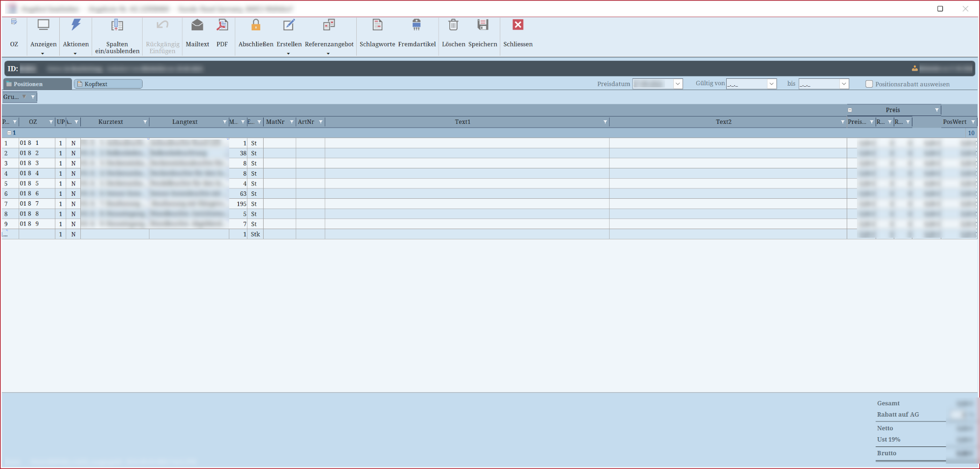980x469 pixels.
Task: Click the Schliessen red X icon
Action: pyautogui.click(x=518, y=25)
